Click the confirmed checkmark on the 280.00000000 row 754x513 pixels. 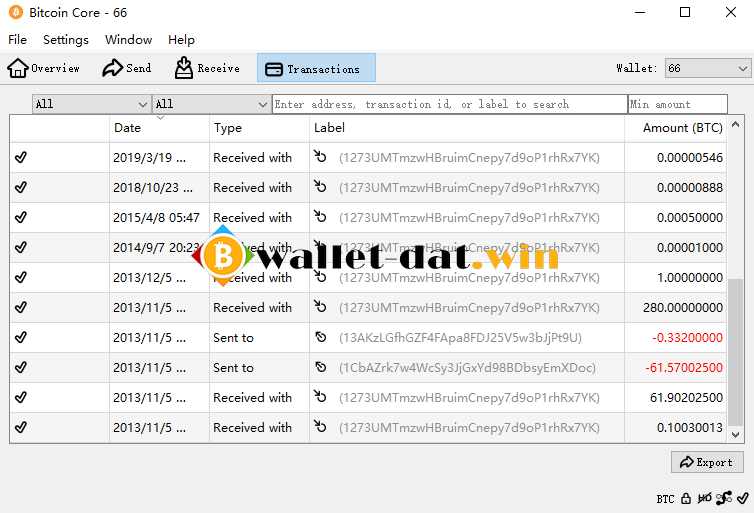coord(21,307)
